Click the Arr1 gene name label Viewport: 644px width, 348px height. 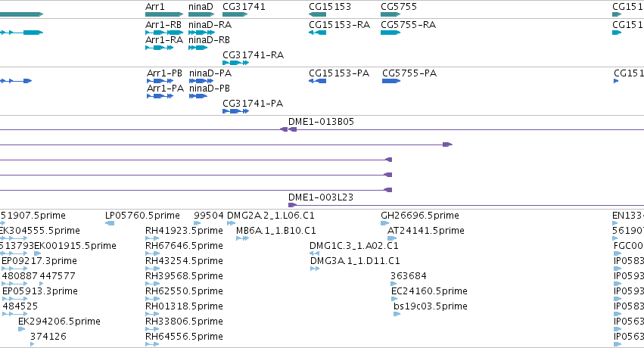155,7
